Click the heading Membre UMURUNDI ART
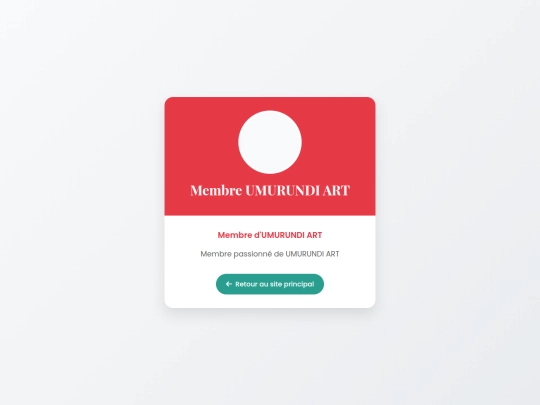 (x=270, y=190)
